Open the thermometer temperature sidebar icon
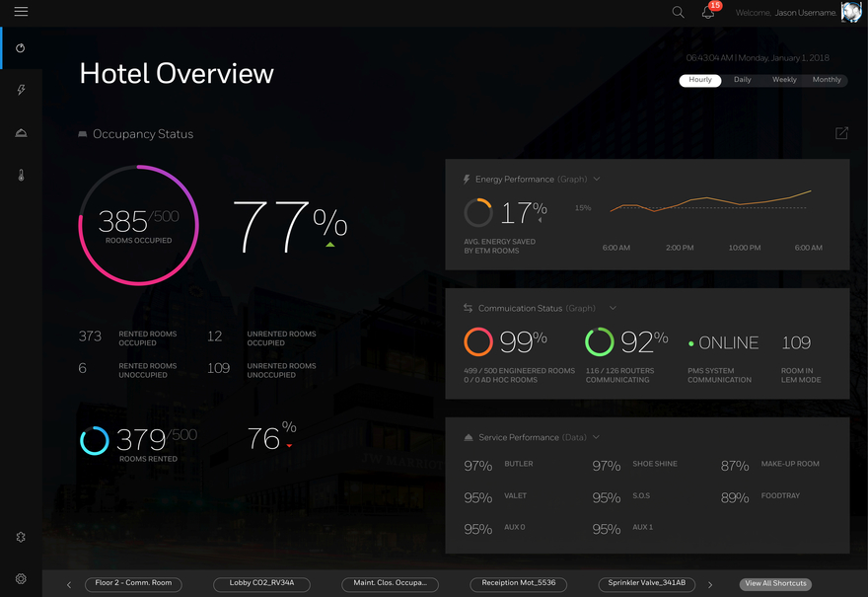The width and height of the screenshot is (868, 597). [x=21, y=175]
